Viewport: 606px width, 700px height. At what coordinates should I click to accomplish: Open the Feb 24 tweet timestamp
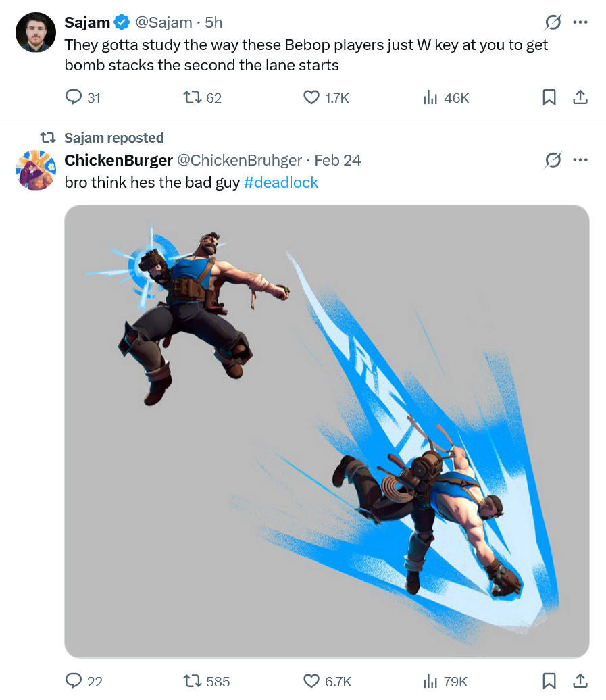coord(338,160)
